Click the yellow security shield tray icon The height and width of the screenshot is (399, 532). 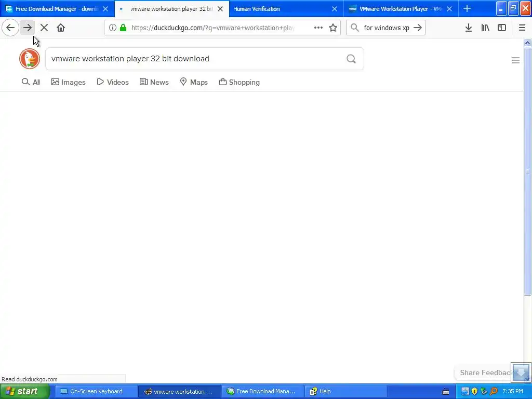tap(475, 392)
